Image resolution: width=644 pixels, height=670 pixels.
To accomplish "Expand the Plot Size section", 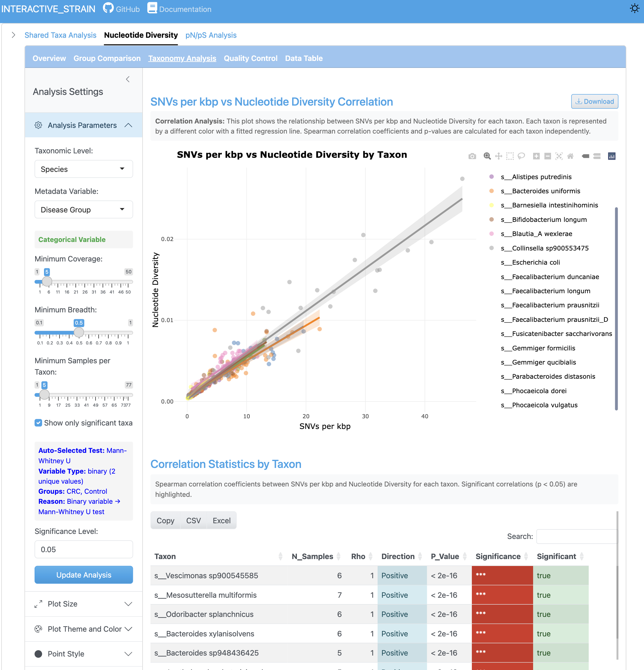I will (x=84, y=604).
